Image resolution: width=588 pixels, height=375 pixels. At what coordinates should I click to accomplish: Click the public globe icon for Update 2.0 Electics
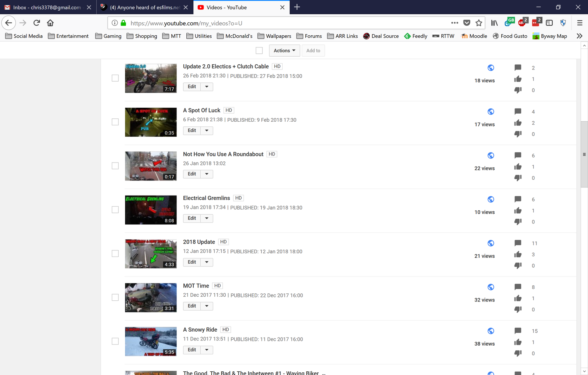click(x=491, y=68)
